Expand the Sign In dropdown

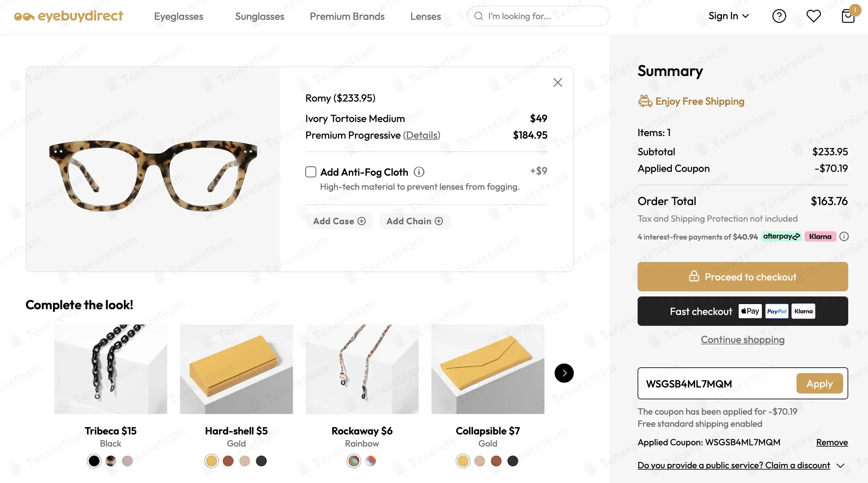point(729,16)
